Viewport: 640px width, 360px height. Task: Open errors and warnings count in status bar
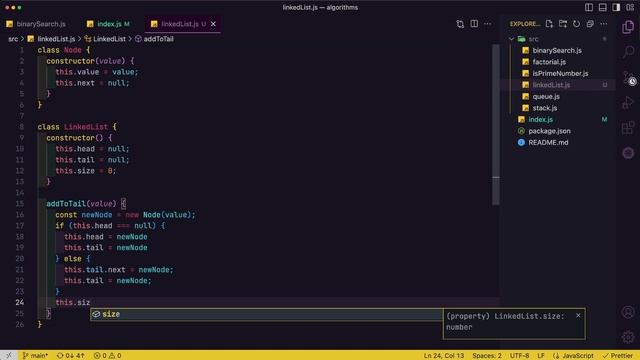click(x=107, y=356)
